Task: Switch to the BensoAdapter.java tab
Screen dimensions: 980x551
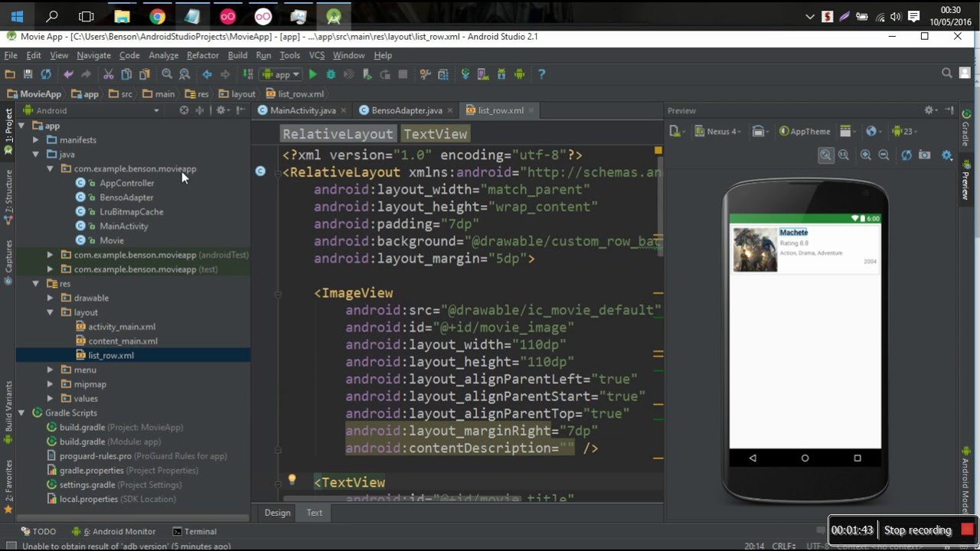Action: [406, 110]
